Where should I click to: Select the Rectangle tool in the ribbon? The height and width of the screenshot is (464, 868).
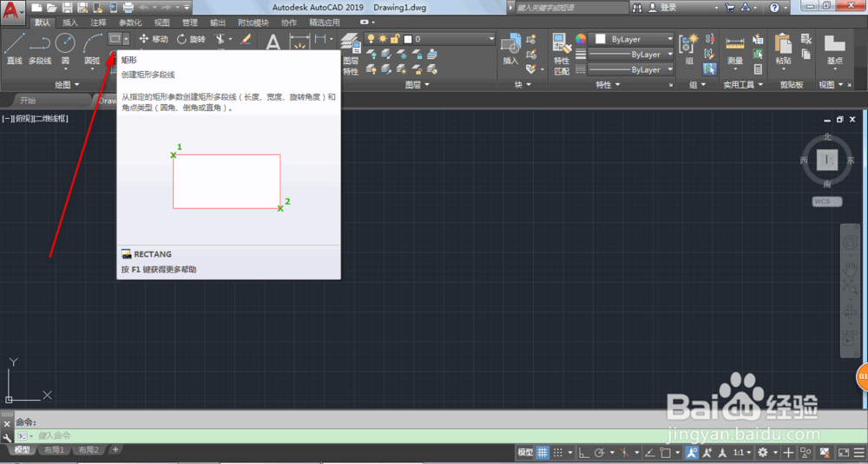point(115,39)
